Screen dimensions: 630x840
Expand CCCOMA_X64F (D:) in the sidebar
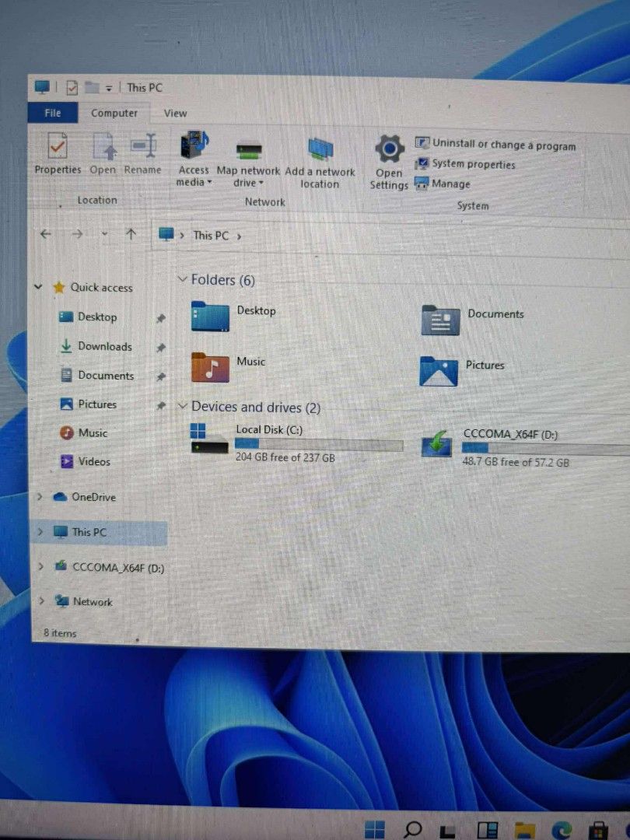click(x=40, y=567)
